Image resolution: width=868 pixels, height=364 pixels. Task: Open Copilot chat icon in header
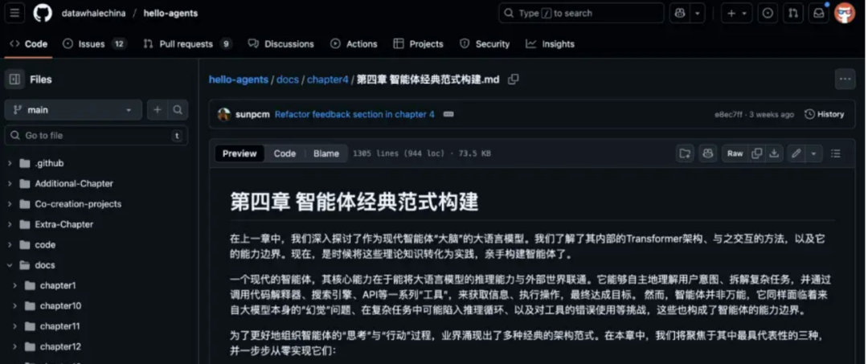click(x=679, y=14)
